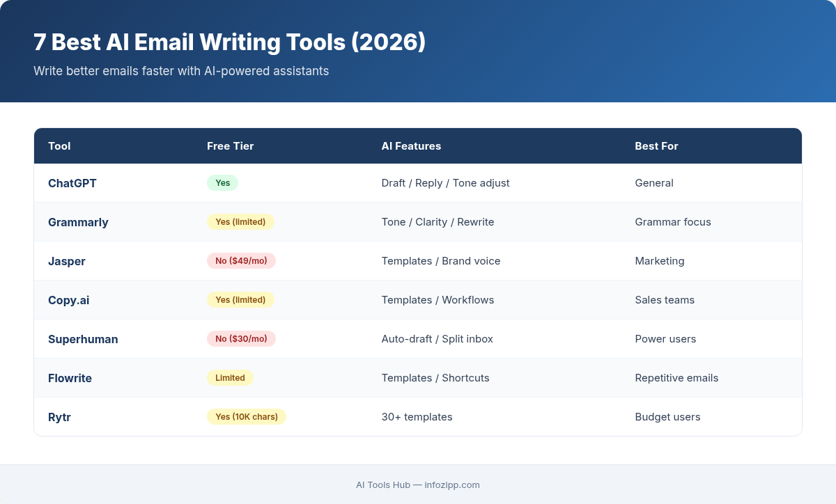Click the Limited badge for Flowrite
The height and width of the screenshot is (504, 836).
point(230,377)
